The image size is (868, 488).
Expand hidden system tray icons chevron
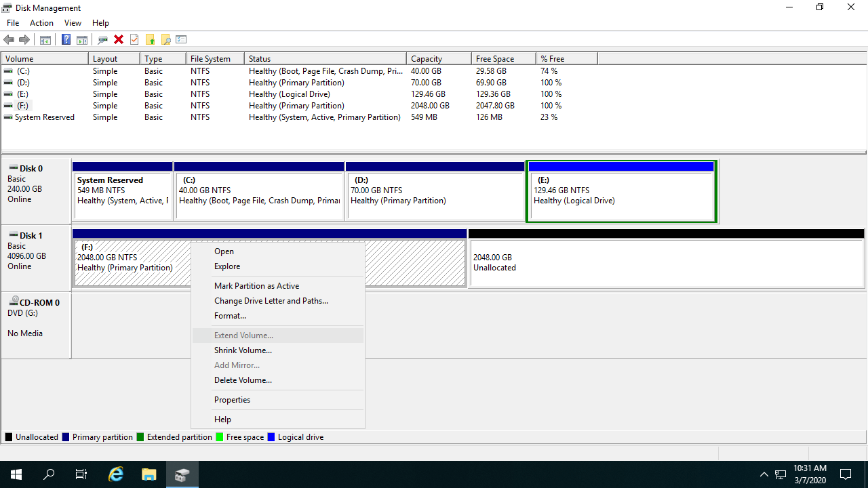pos(764,474)
